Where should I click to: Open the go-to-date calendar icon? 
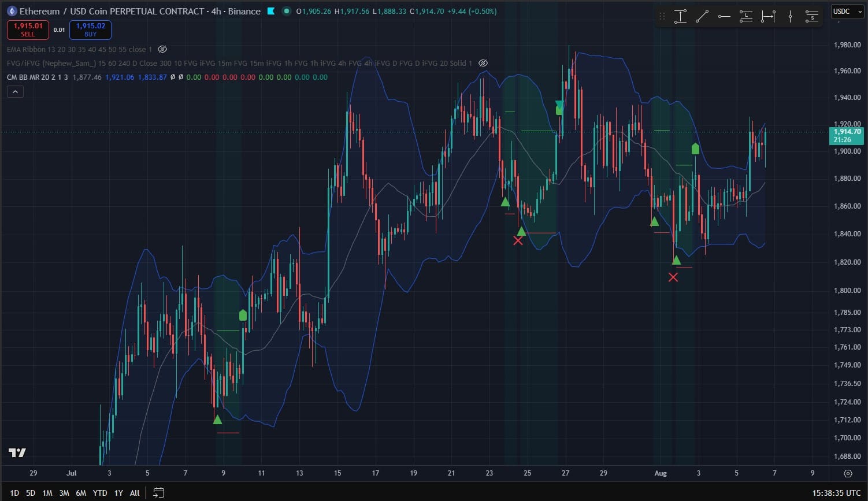click(158, 493)
